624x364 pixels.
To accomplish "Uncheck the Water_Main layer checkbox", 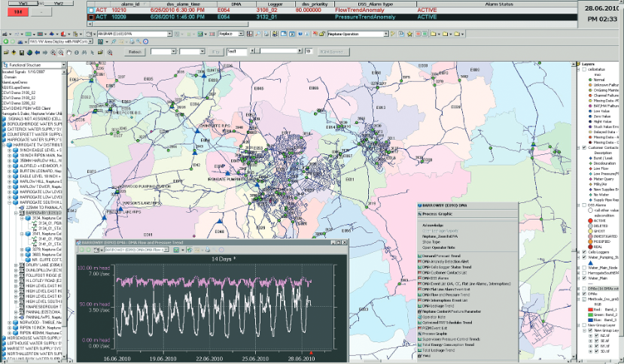I will pyautogui.click(x=584, y=278).
